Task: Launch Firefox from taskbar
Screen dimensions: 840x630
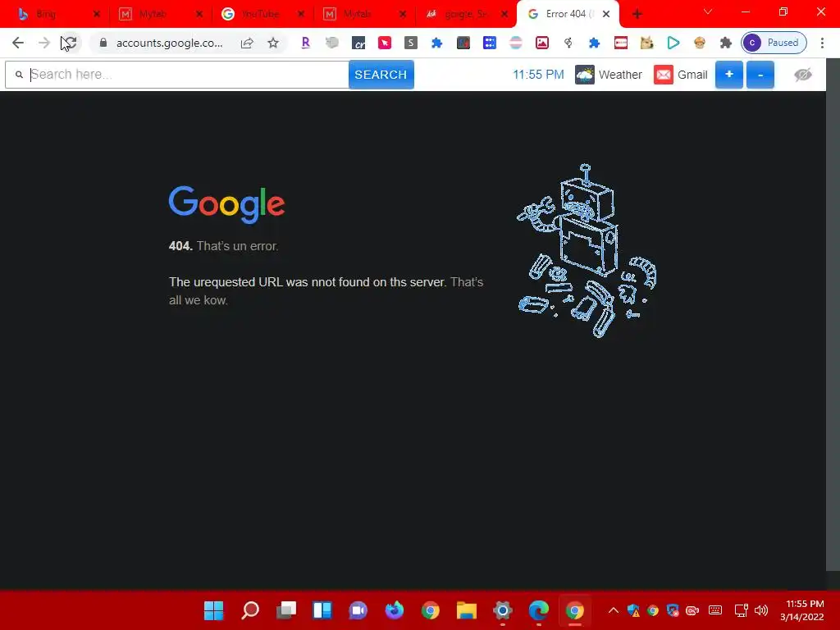Action: (x=395, y=610)
